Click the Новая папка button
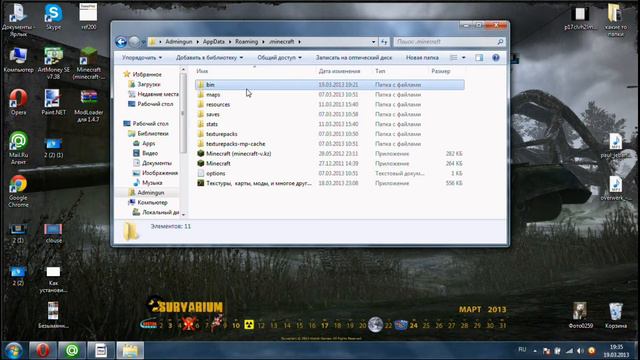The image size is (640, 360). (x=422, y=58)
